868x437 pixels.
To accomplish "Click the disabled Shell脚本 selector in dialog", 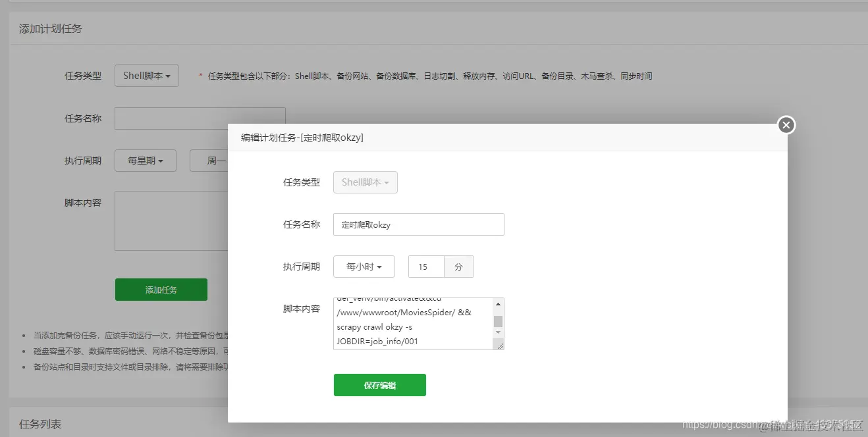I will [x=365, y=182].
